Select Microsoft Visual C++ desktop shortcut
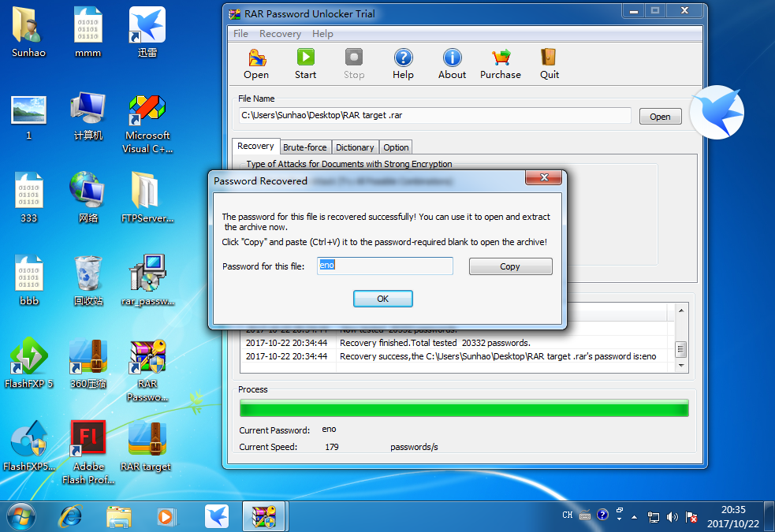Viewport: 775px width, 532px height. click(x=147, y=124)
